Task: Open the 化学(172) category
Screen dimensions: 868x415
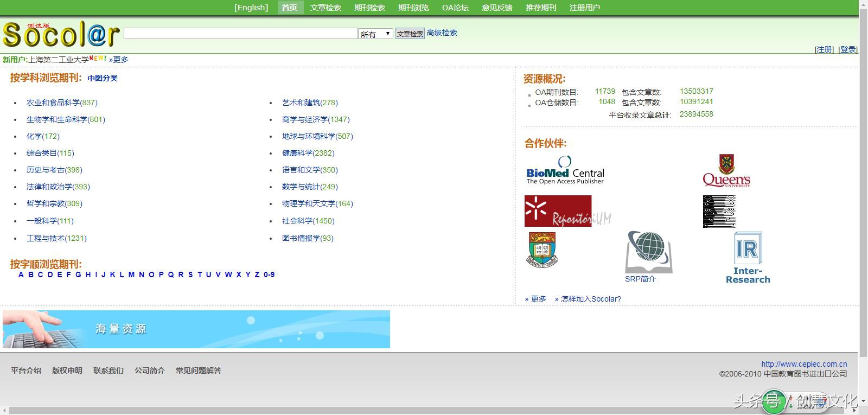Action: click(x=43, y=136)
